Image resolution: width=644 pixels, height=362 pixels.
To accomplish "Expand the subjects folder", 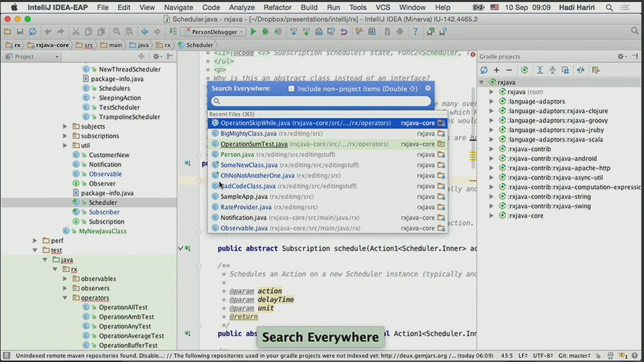I will coord(65,126).
